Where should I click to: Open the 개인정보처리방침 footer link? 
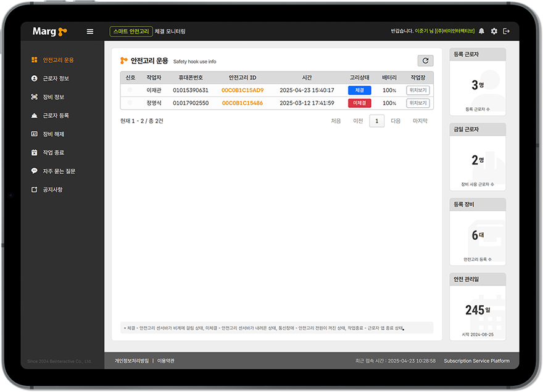click(131, 361)
